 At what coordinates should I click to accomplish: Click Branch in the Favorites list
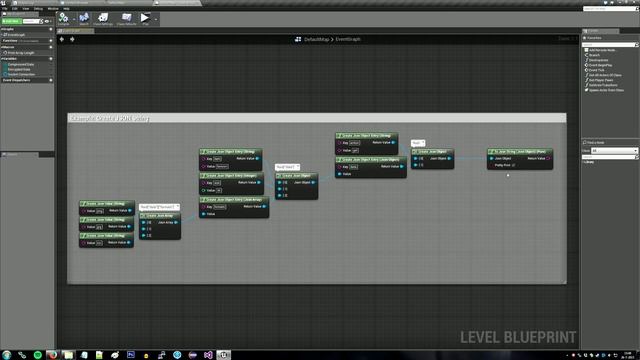[594, 55]
